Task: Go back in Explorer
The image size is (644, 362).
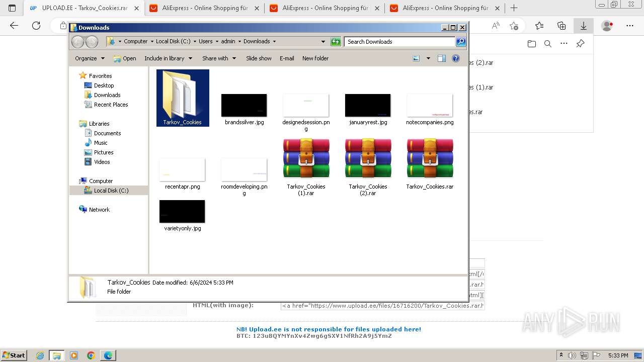Action: point(77,42)
